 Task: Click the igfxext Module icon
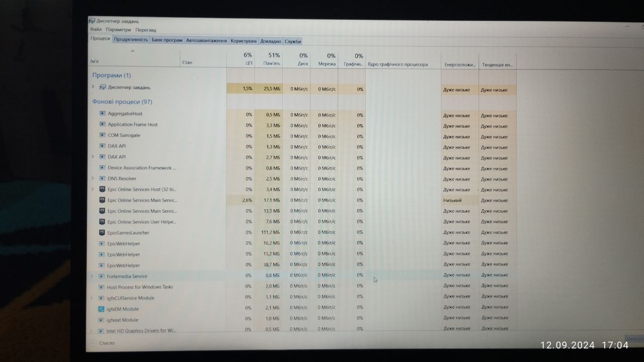(x=102, y=320)
